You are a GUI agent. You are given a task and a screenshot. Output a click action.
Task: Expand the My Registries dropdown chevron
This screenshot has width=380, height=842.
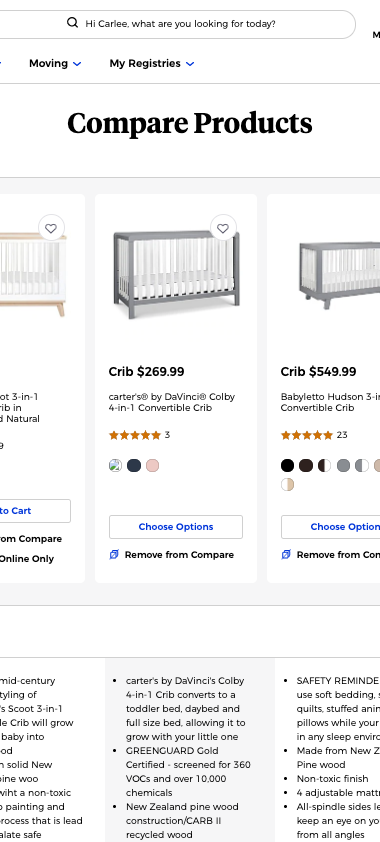click(x=190, y=63)
